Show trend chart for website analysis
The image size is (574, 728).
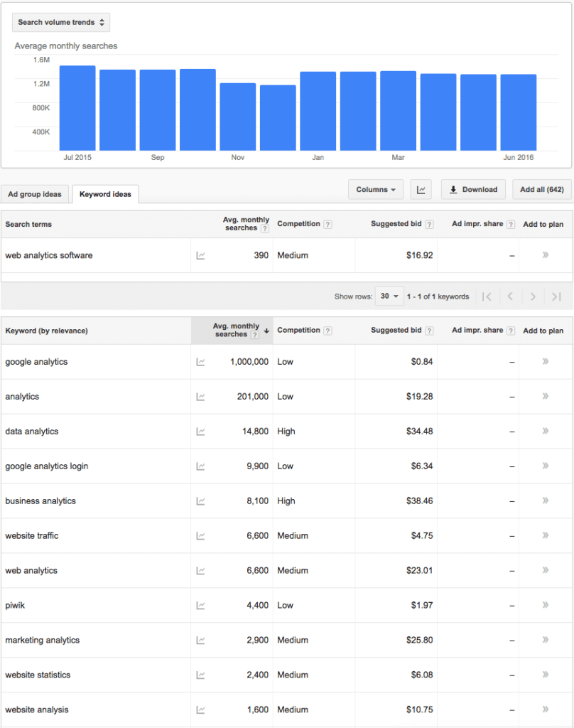(200, 710)
